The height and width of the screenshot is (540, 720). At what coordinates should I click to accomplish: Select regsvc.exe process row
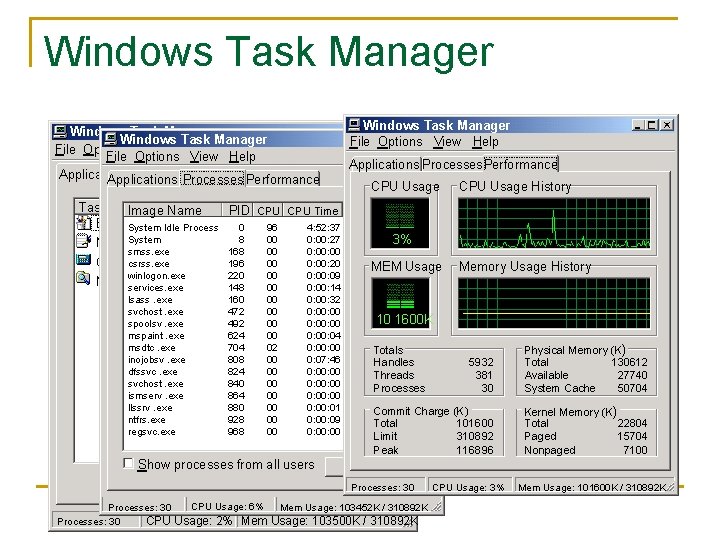pos(233,432)
